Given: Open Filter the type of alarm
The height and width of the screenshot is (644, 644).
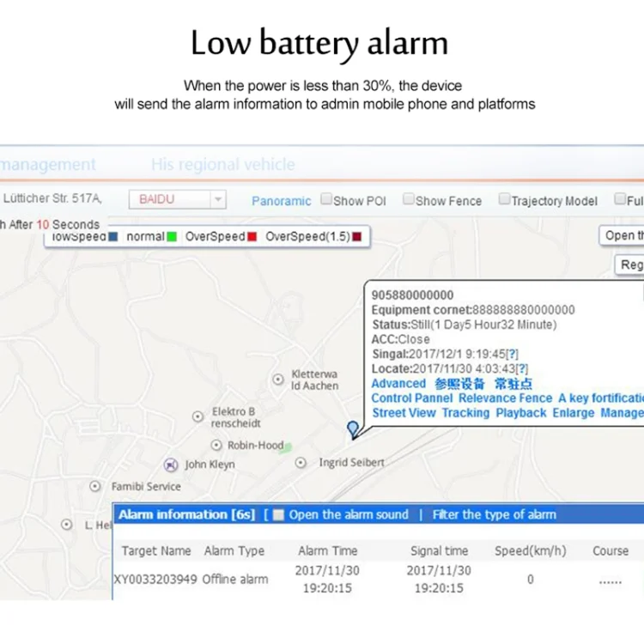Looking at the screenshot, I should coord(494,515).
